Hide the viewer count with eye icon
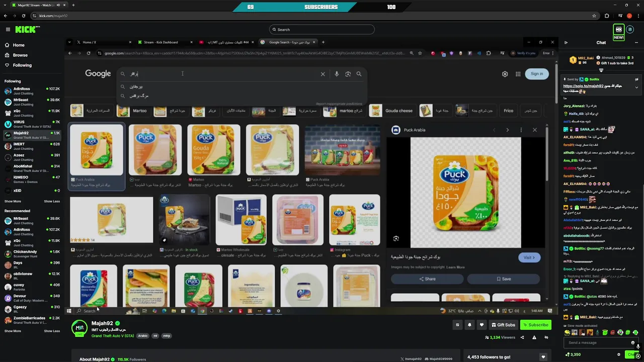The image size is (644, 362). pyautogui.click(x=546, y=337)
